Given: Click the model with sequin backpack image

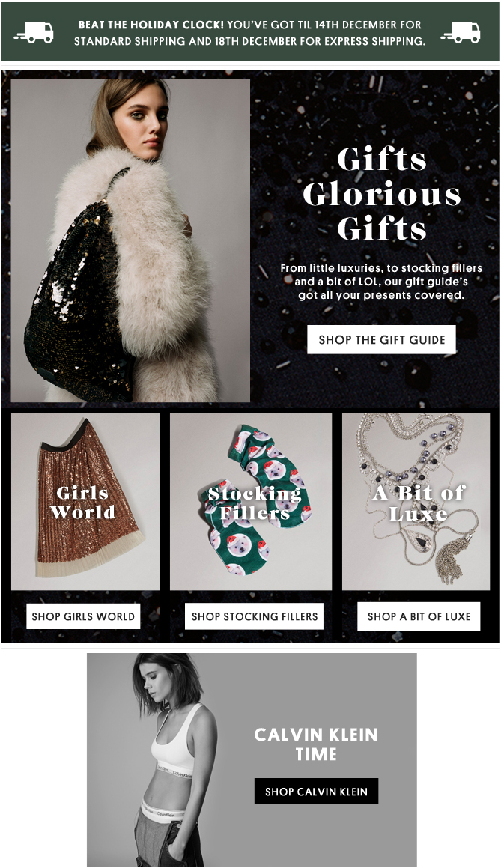Looking at the screenshot, I should tap(130, 240).
